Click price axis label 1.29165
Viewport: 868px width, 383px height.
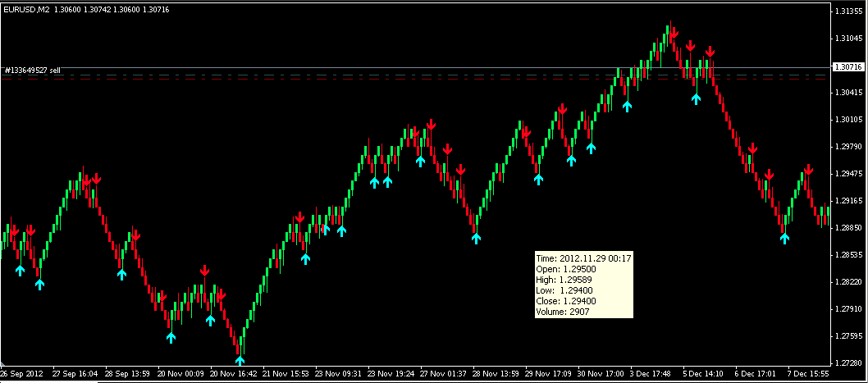[x=850, y=201]
